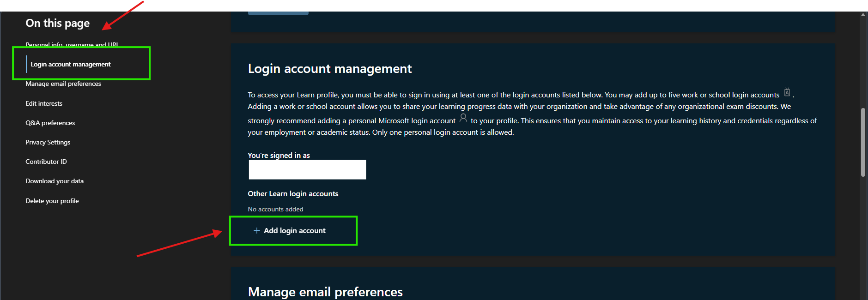
Task: Click the vertical scrollbar thumb
Action: click(863, 142)
